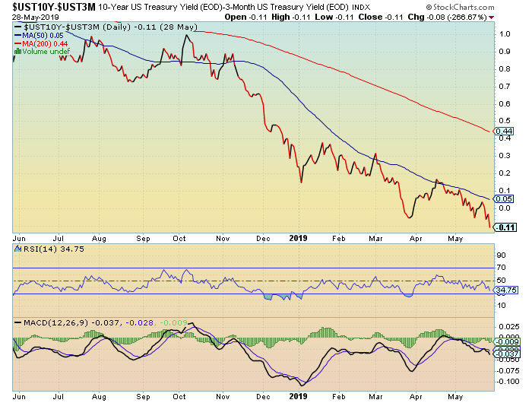Click the 0.44 MA(200) value tag

pyautogui.click(x=504, y=132)
